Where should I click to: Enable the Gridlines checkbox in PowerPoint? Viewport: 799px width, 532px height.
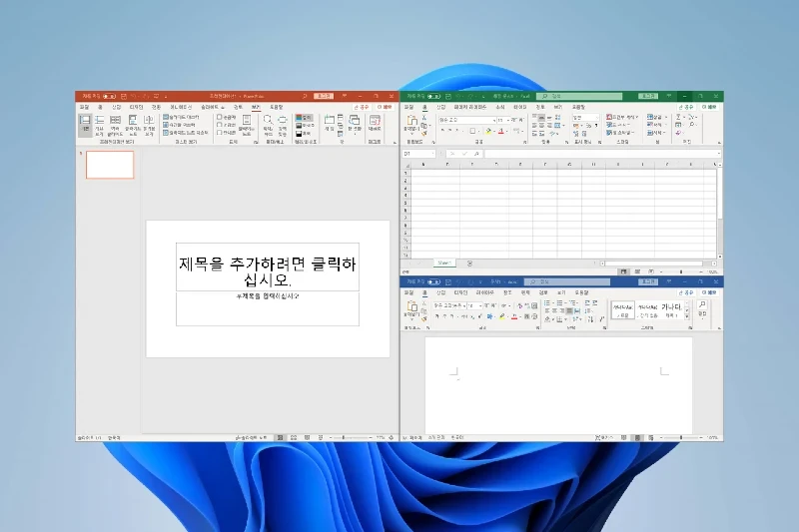[x=220, y=124]
